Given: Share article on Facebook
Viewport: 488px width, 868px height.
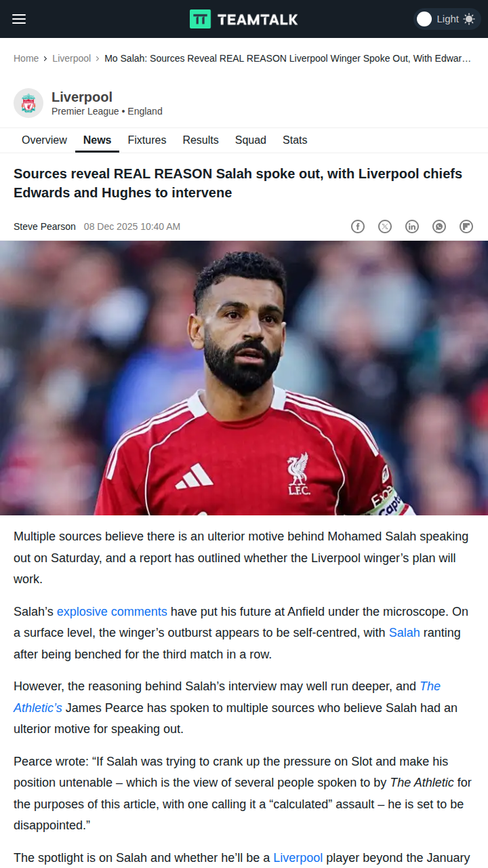Looking at the screenshot, I should click(x=358, y=226).
